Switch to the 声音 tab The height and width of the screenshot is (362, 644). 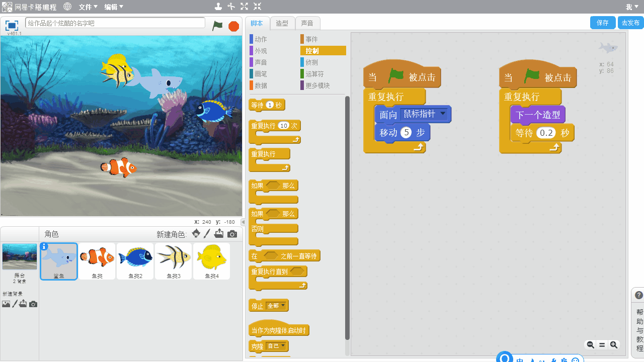click(x=307, y=23)
